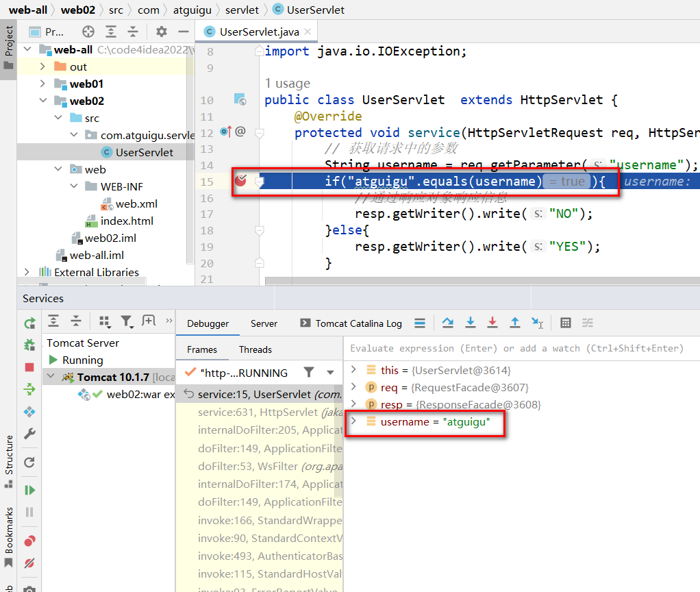Select the service:631, HttpServlet stack frame
The height and width of the screenshot is (592, 700).
(x=259, y=412)
